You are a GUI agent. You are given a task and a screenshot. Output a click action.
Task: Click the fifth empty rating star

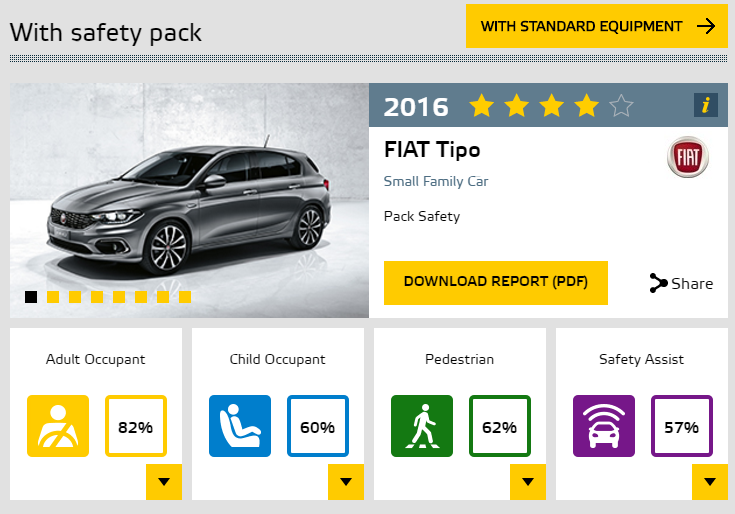tap(622, 105)
